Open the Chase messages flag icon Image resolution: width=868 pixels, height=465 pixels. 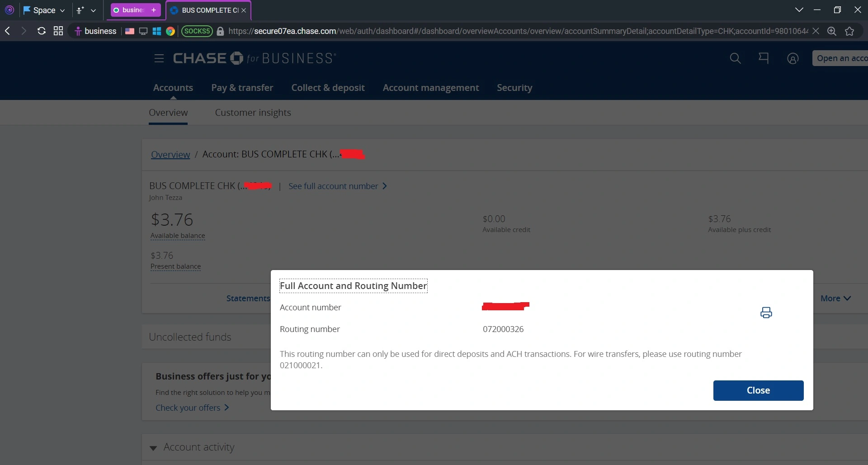764,58
